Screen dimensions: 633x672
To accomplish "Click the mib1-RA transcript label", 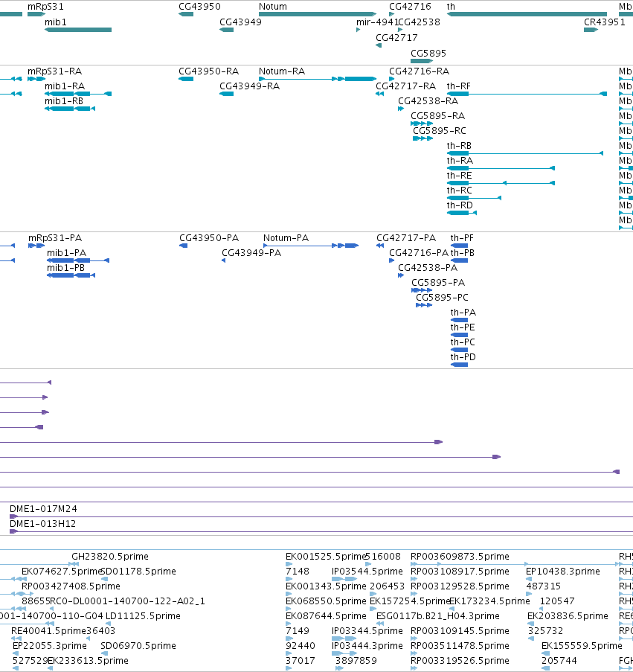I will (x=65, y=86).
